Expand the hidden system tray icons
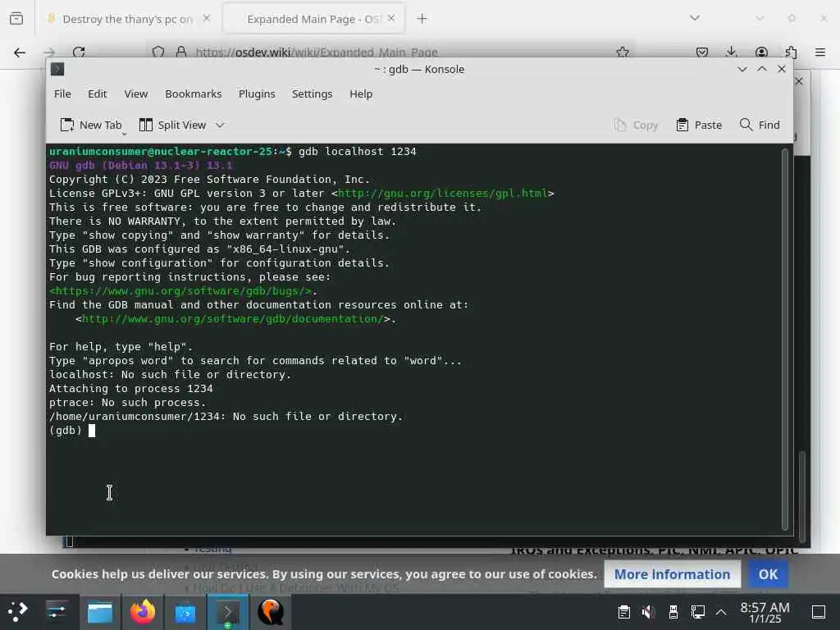This screenshot has height=630, width=840. coord(721,612)
